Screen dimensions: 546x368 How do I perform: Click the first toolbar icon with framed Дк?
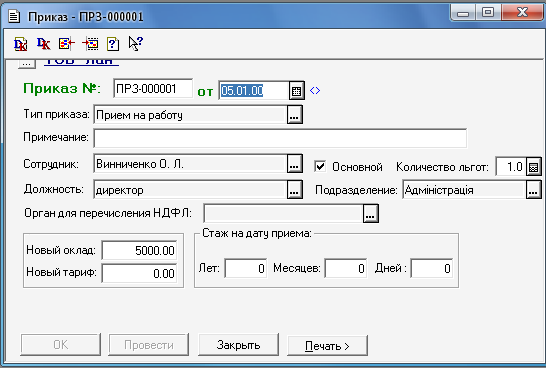point(21,44)
